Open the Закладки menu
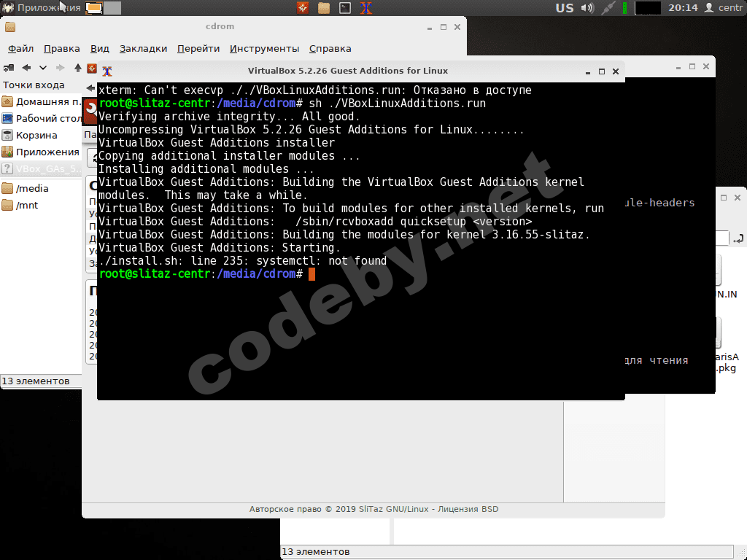This screenshot has width=747, height=560. pyautogui.click(x=144, y=49)
